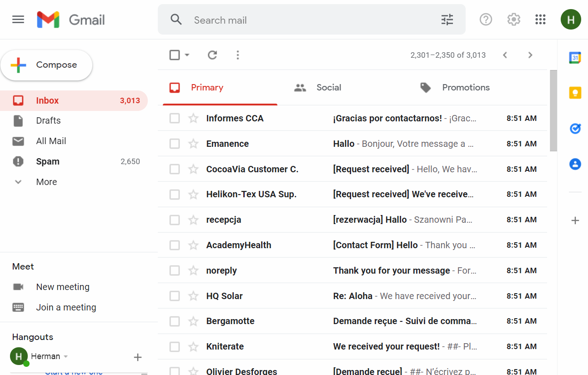Open Google Calendar in side panel

tap(575, 58)
